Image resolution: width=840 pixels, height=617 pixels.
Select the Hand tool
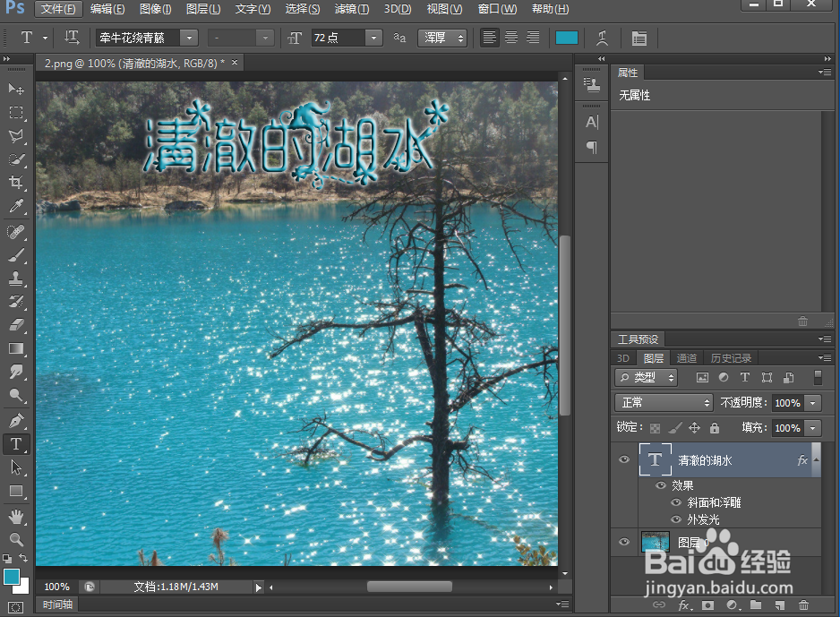pos(15,517)
